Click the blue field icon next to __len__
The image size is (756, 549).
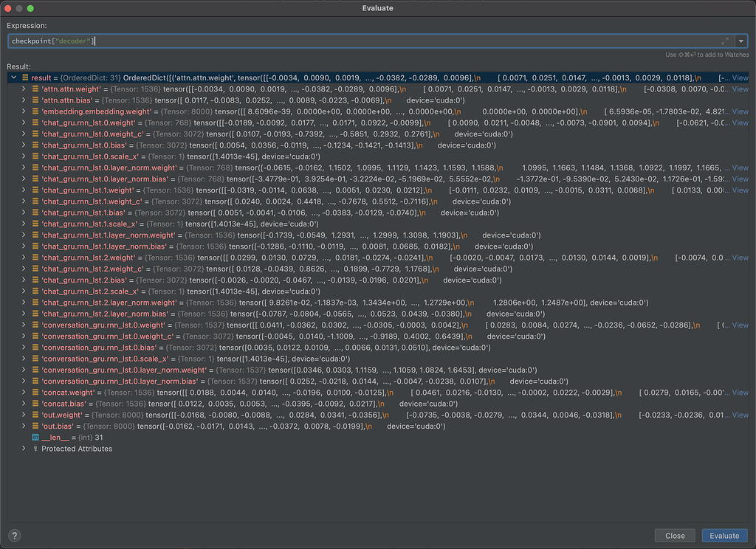[34, 437]
